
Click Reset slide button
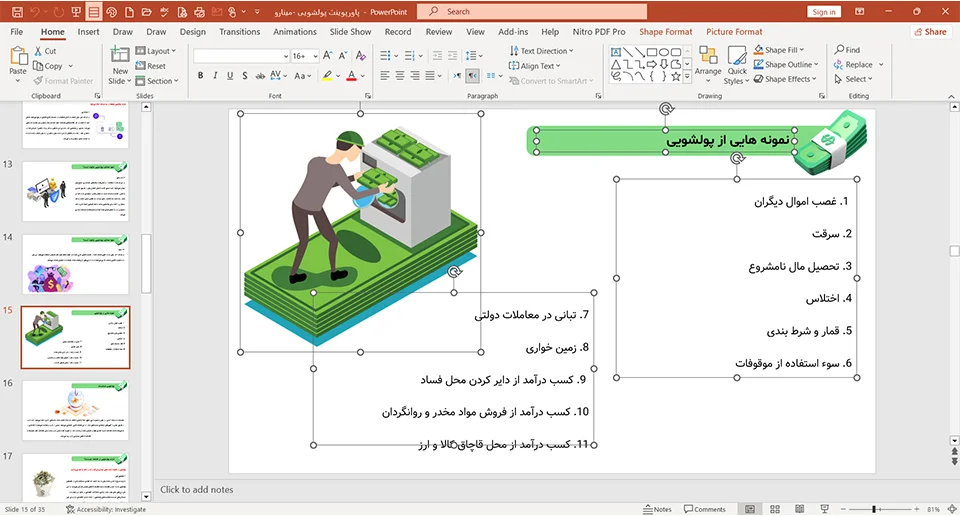[x=151, y=66]
